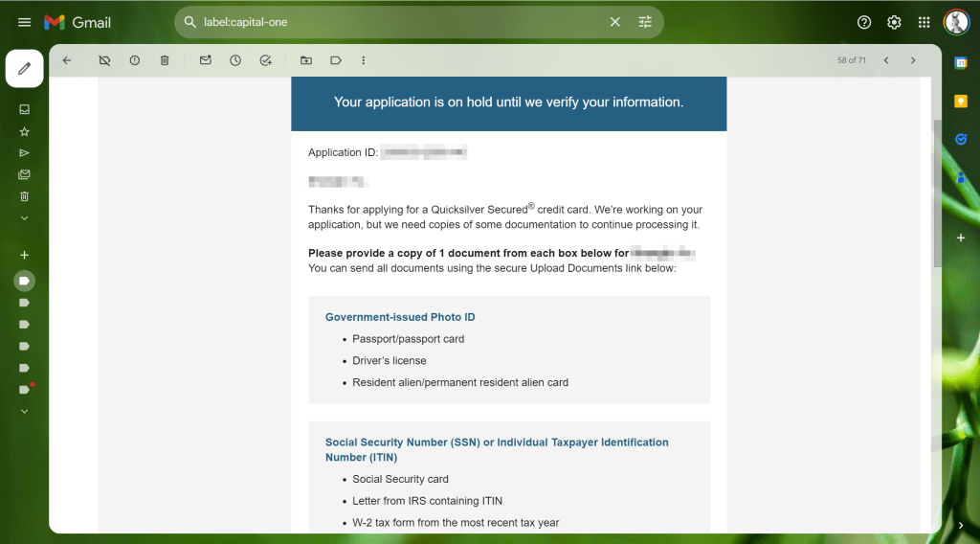
Task: Select the highlighted active label in the sidebar
Action: pyautogui.click(x=24, y=281)
